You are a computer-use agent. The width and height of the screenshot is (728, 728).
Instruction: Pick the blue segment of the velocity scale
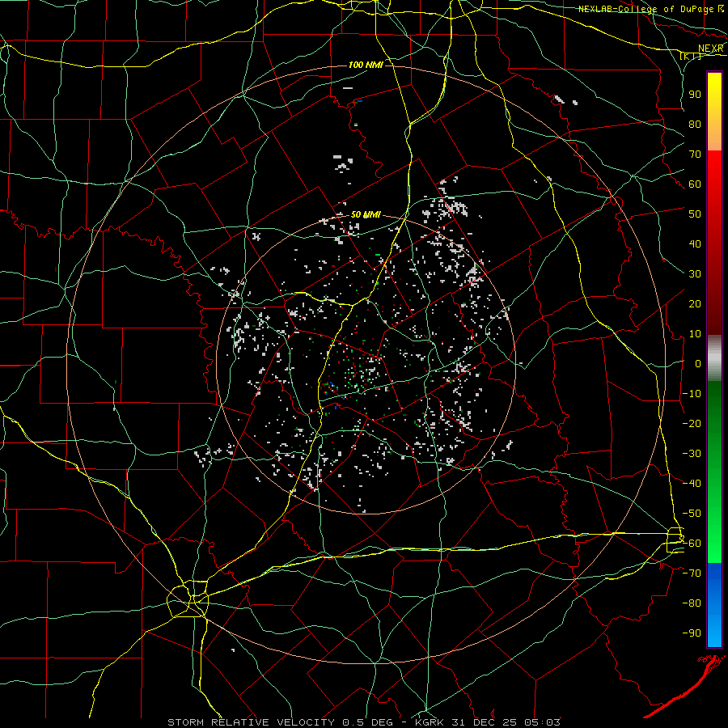coord(714,604)
